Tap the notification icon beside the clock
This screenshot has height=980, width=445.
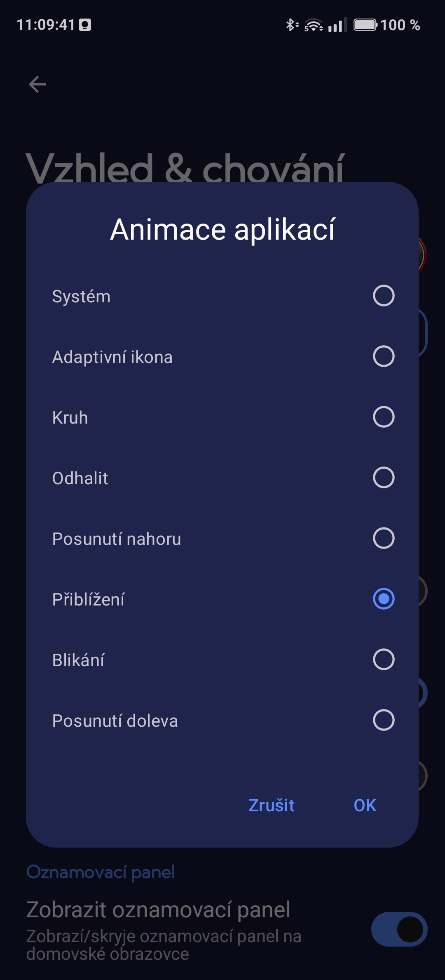pyautogui.click(x=85, y=25)
